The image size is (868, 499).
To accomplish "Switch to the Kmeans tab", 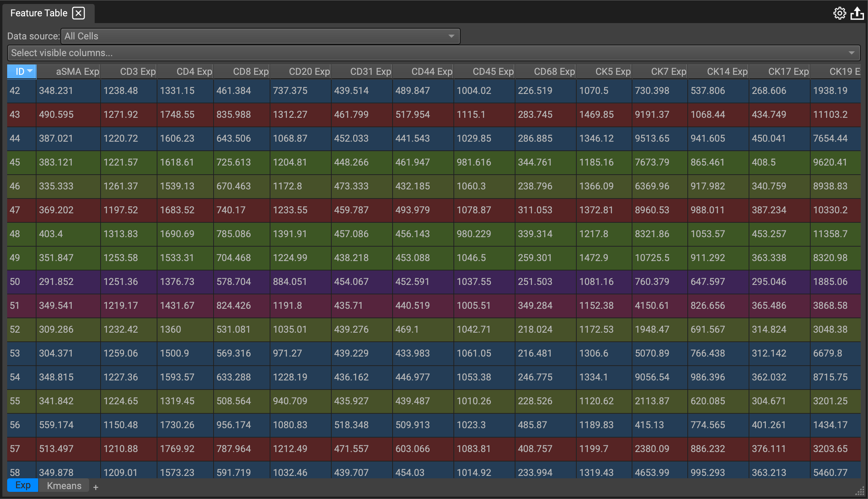I will click(64, 485).
